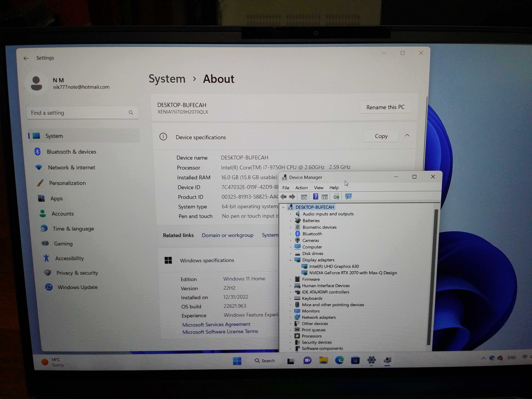Screen dimensions: 532x399
Task: Go back with the Settings back arrow
Action: [26, 58]
